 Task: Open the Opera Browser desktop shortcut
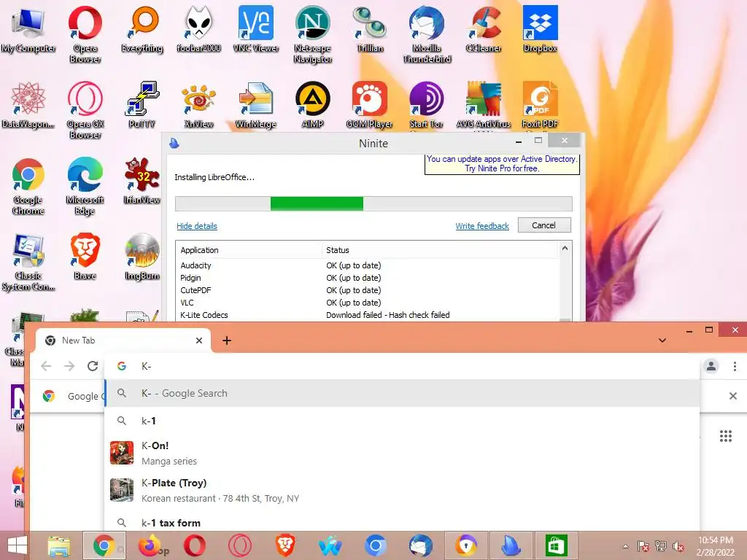click(85, 34)
